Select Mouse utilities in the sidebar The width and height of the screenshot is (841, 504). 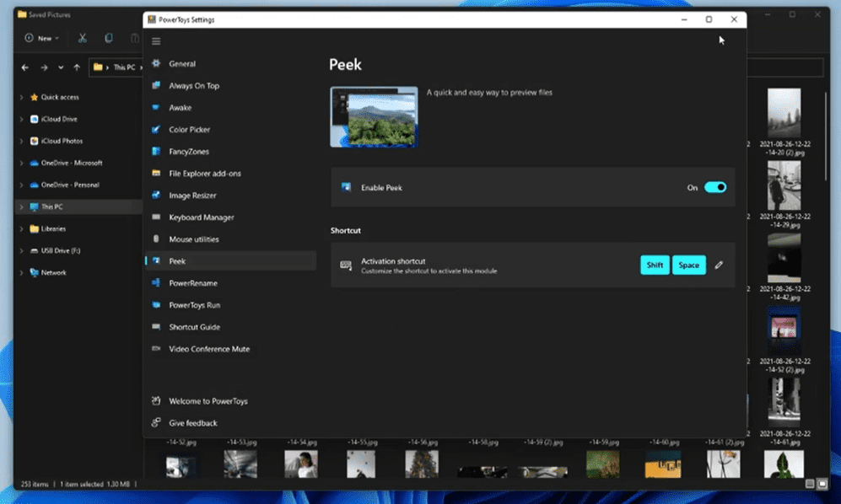pos(193,239)
